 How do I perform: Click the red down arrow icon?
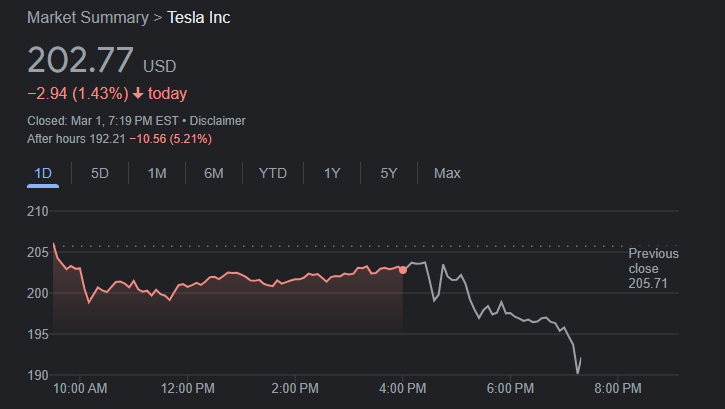click(138, 94)
